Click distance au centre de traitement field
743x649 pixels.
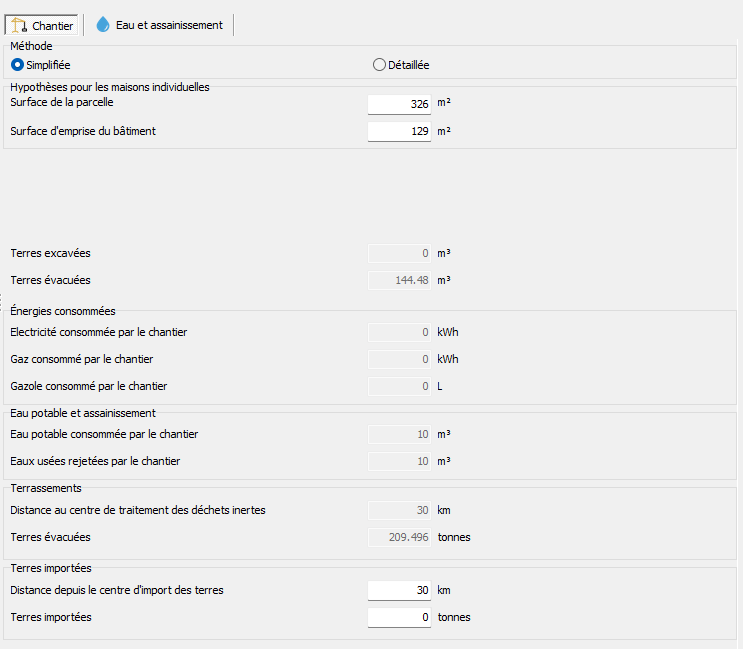click(x=399, y=511)
